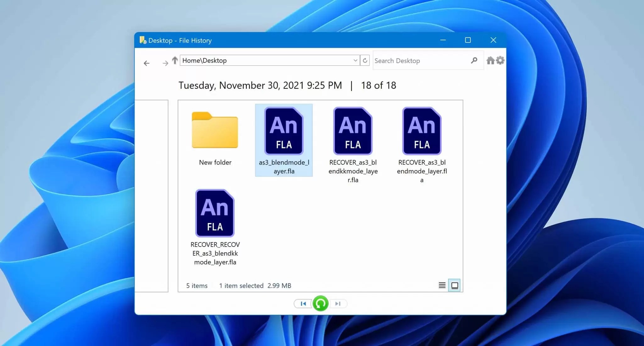The image size is (644, 346).
Task: Switch to details list view
Action: [442, 285]
